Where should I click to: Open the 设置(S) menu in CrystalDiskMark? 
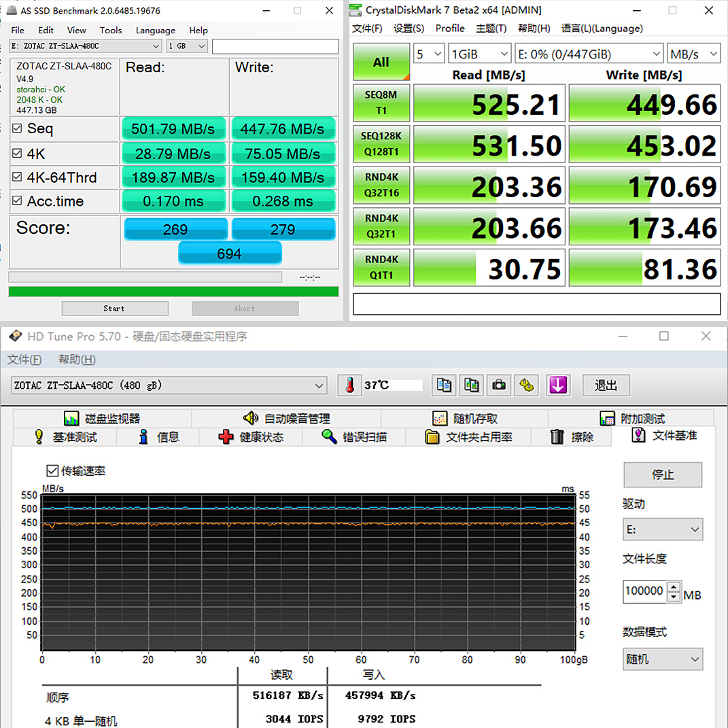pyautogui.click(x=409, y=29)
